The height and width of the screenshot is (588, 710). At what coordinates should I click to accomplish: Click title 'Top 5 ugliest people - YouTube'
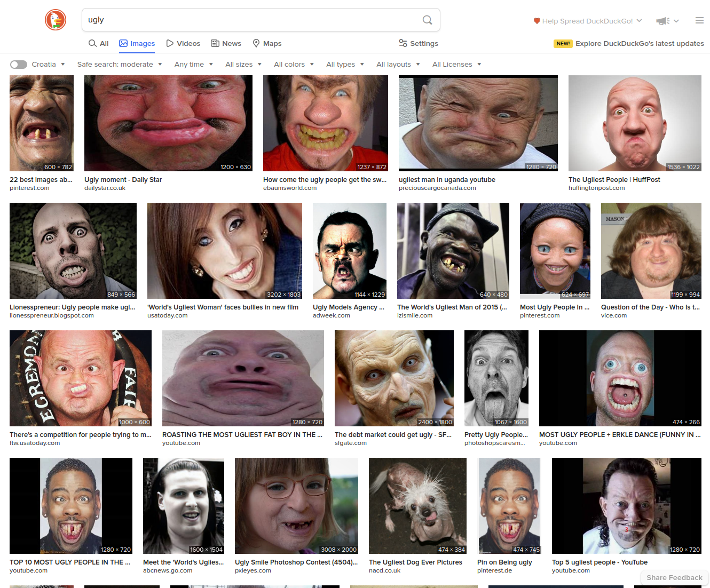599,562
